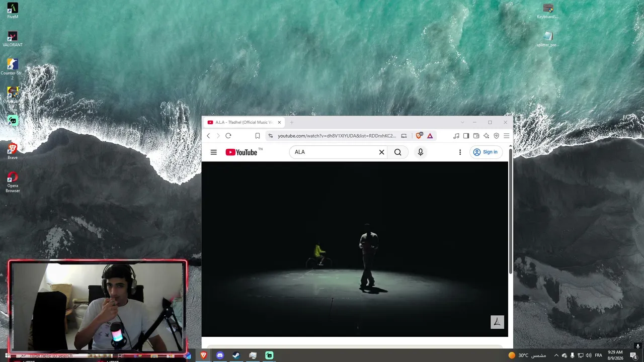
Task: Open YouTube settings three-dot menu
Action: coord(460,152)
